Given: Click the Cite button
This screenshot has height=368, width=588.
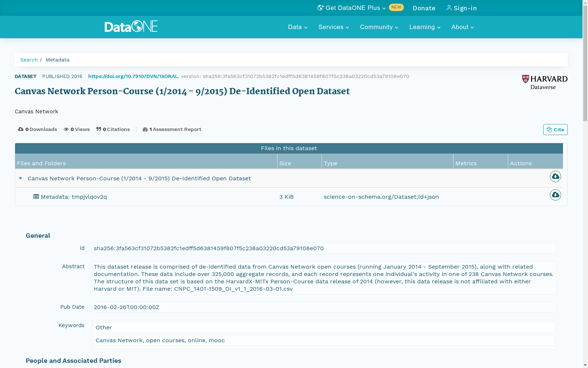Looking at the screenshot, I should [x=555, y=130].
